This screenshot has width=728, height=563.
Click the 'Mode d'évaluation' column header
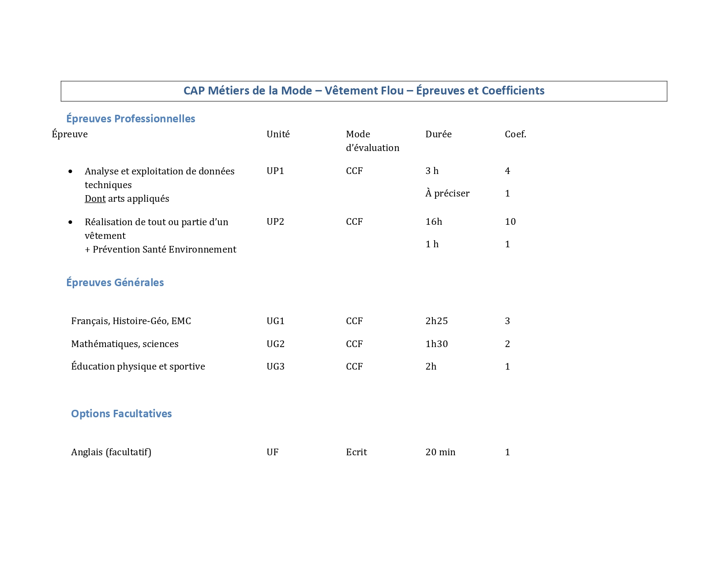[372, 141]
